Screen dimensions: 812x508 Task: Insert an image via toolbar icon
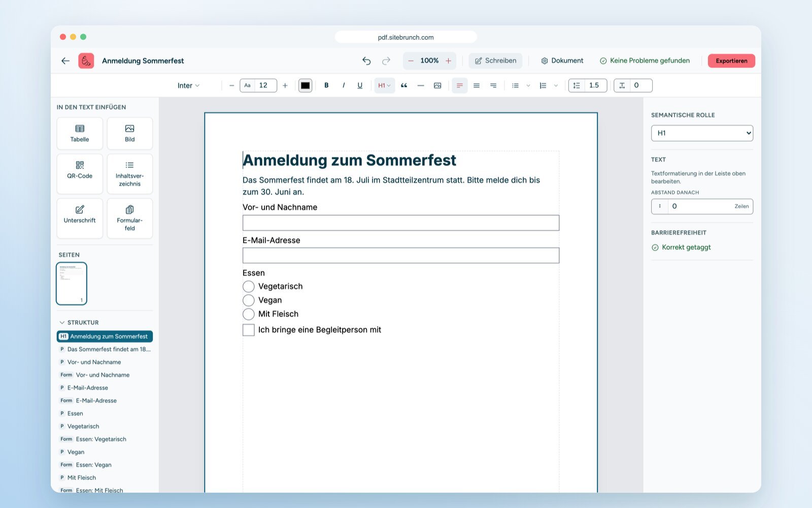437,85
